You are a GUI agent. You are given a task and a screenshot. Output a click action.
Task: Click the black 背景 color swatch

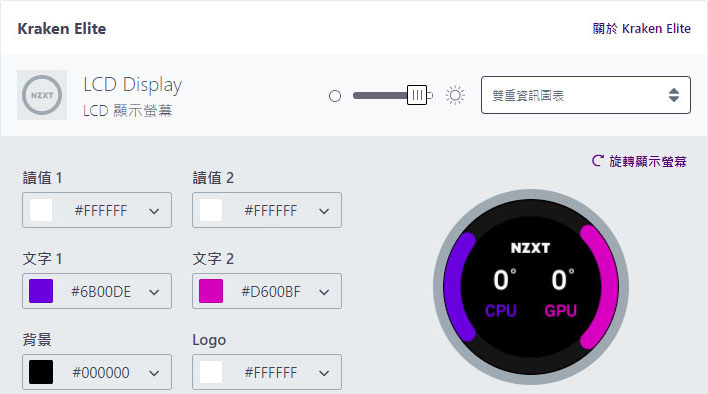click(x=41, y=372)
